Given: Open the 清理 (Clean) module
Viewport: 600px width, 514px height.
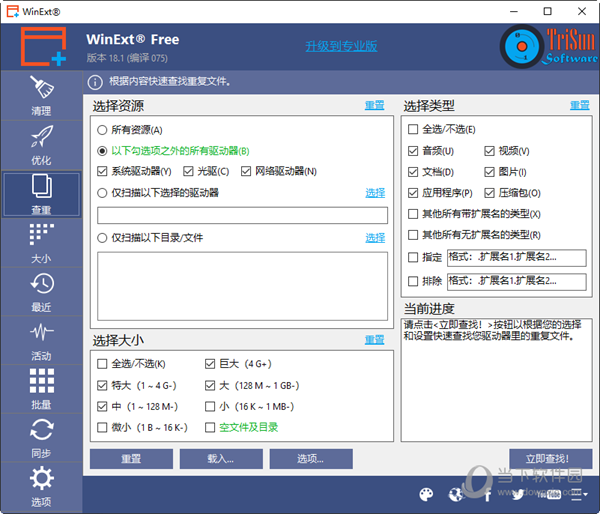Looking at the screenshot, I should 41,96.
